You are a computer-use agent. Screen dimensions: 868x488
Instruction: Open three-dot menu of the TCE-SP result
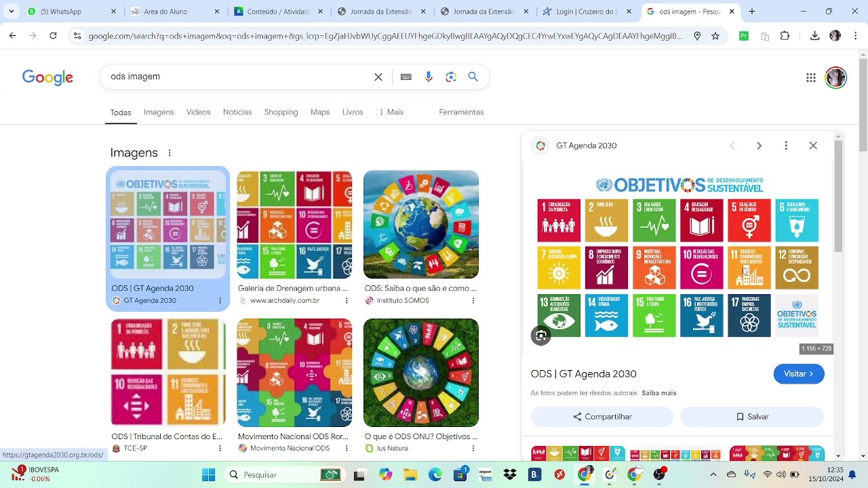click(x=220, y=448)
